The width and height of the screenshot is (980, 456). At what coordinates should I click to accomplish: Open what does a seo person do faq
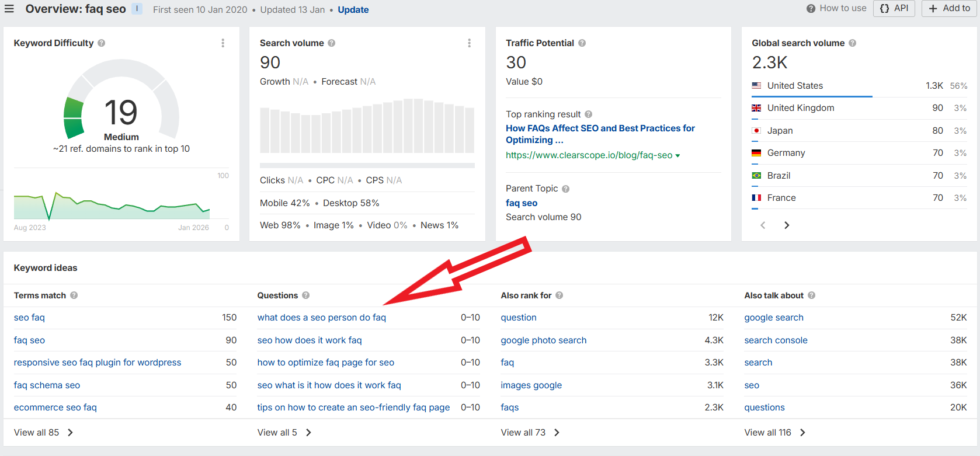click(x=322, y=318)
